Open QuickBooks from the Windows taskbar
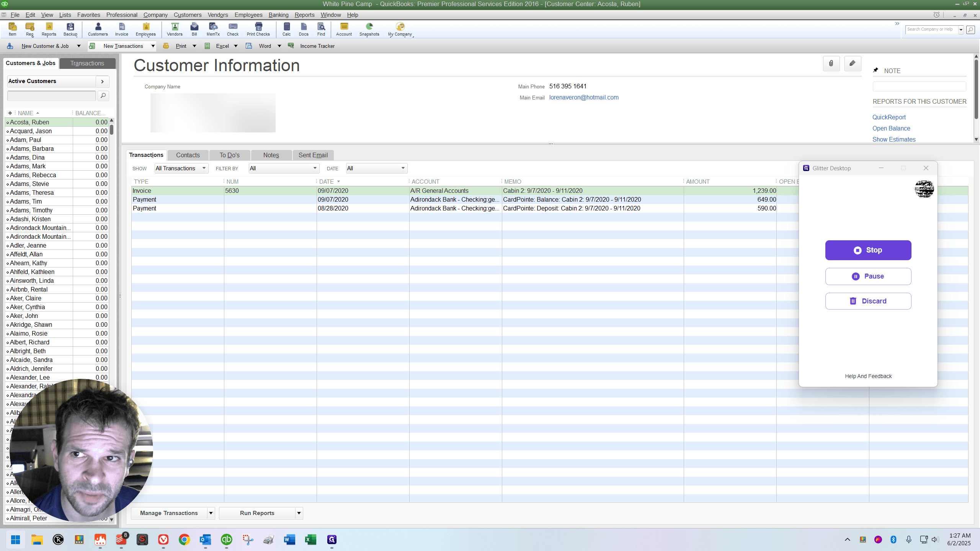 click(x=226, y=540)
